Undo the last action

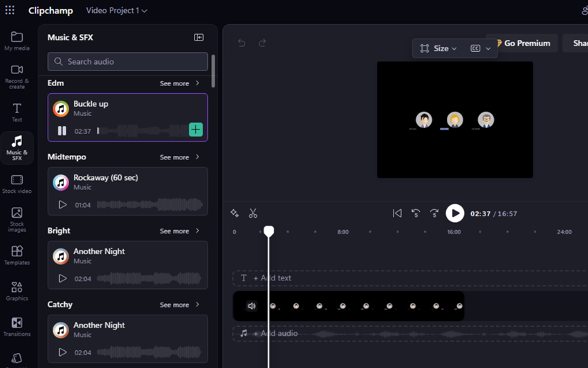[x=242, y=43]
